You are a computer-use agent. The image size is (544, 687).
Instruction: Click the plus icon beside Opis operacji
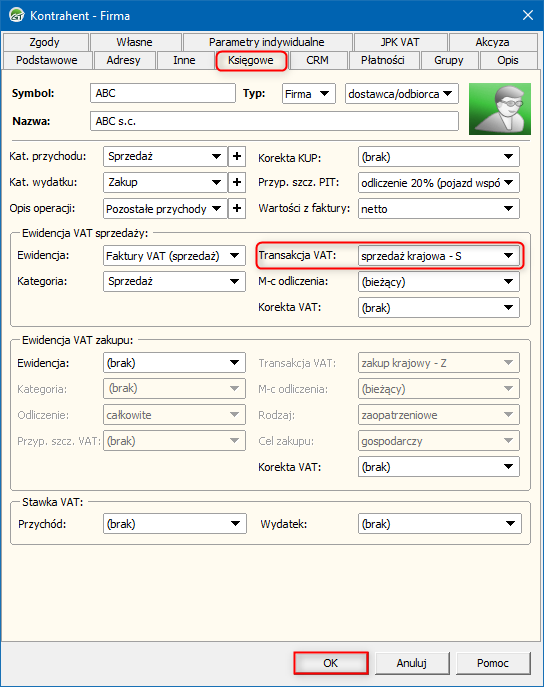237,208
